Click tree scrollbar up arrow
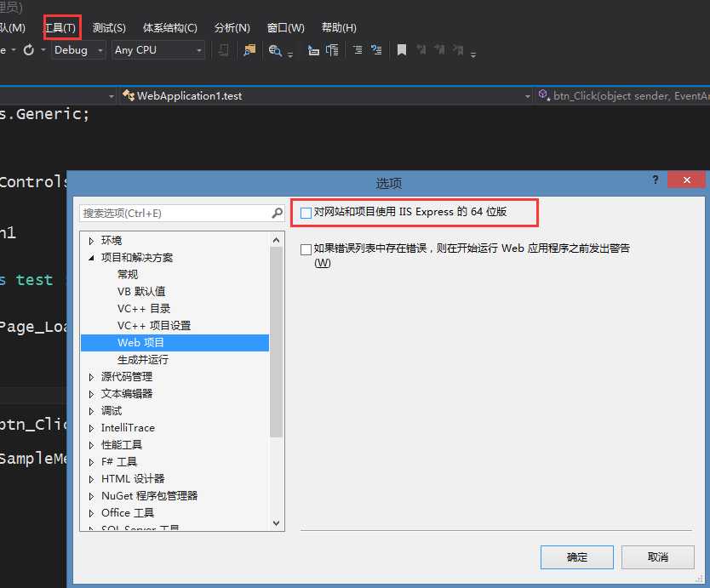 (276, 240)
